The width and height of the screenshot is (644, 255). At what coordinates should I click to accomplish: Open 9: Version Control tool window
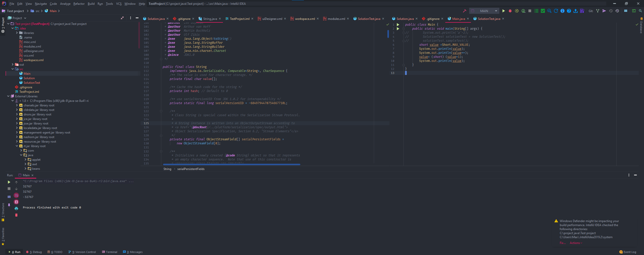tap(82, 252)
